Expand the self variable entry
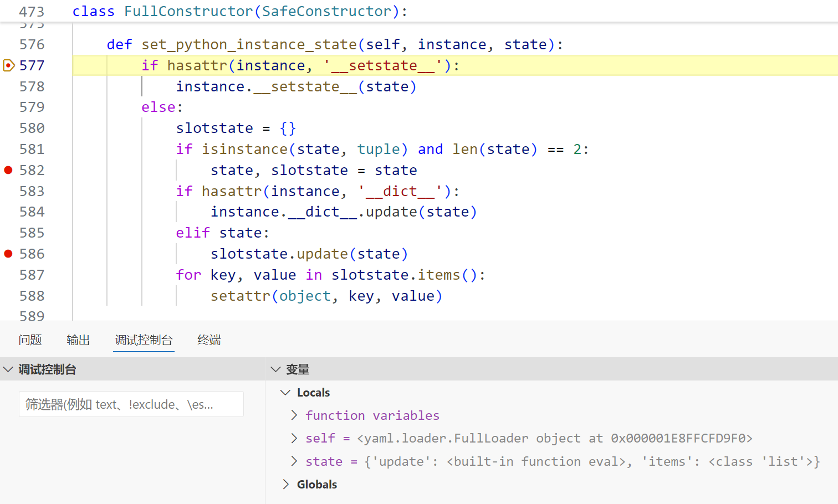The image size is (838, 504). [x=294, y=439]
